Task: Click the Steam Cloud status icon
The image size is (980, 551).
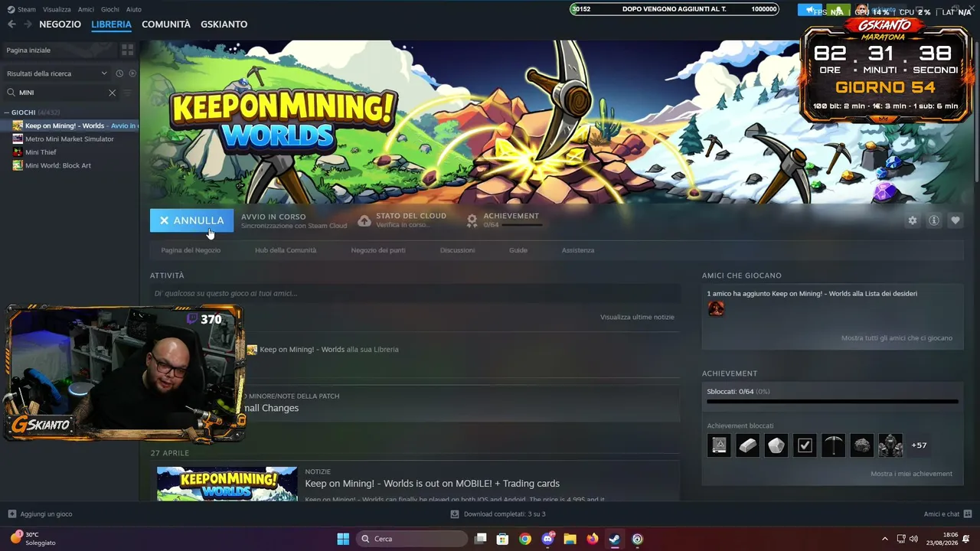Action: (x=364, y=220)
